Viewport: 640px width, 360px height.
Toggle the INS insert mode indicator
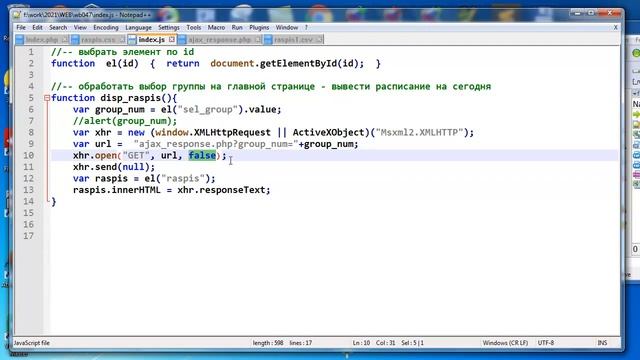[602, 343]
